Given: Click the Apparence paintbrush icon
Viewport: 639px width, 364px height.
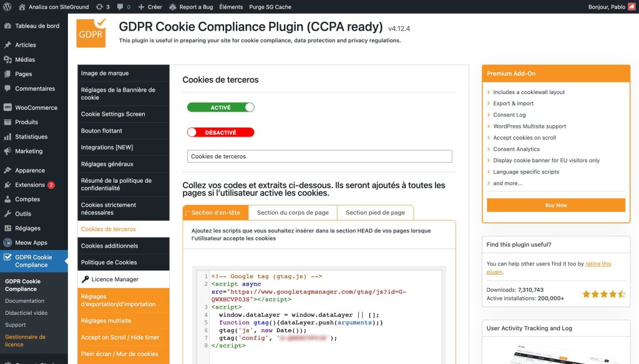Looking at the screenshot, I should click(x=7, y=170).
